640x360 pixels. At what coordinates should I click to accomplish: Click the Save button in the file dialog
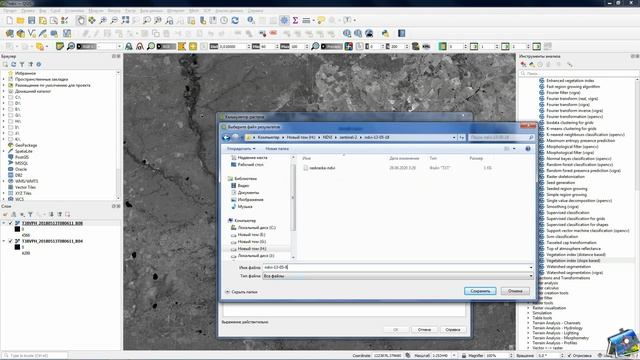(x=480, y=291)
